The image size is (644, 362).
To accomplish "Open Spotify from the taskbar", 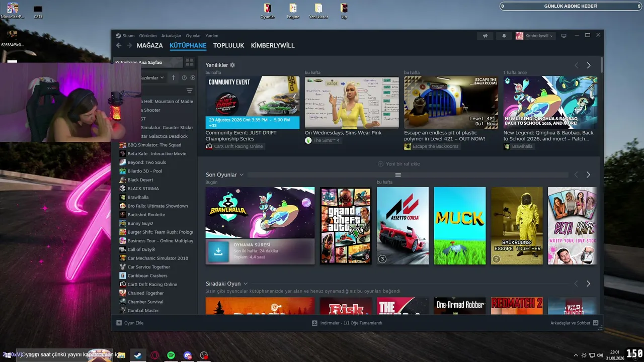I will point(171,355).
